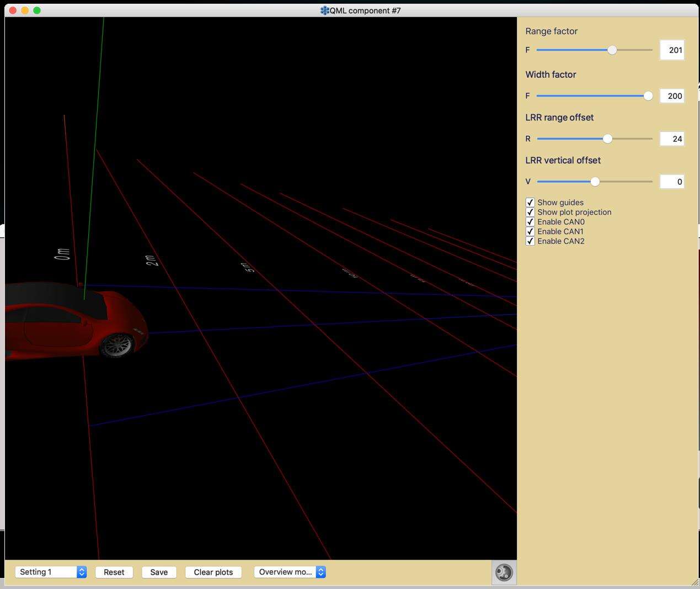700x589 pixels.
Task: Disable the Enable CAN2 option
Action: [x=530, y=241]
